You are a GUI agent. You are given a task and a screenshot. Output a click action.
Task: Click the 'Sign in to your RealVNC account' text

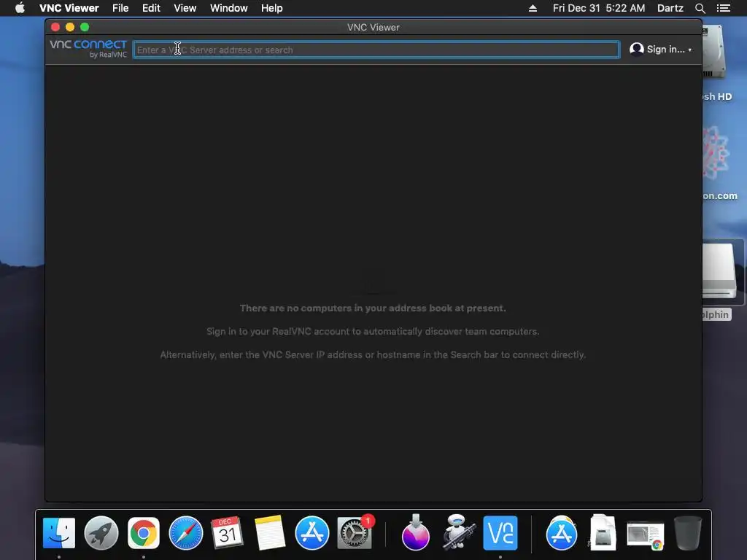click(x=373, y=332)
